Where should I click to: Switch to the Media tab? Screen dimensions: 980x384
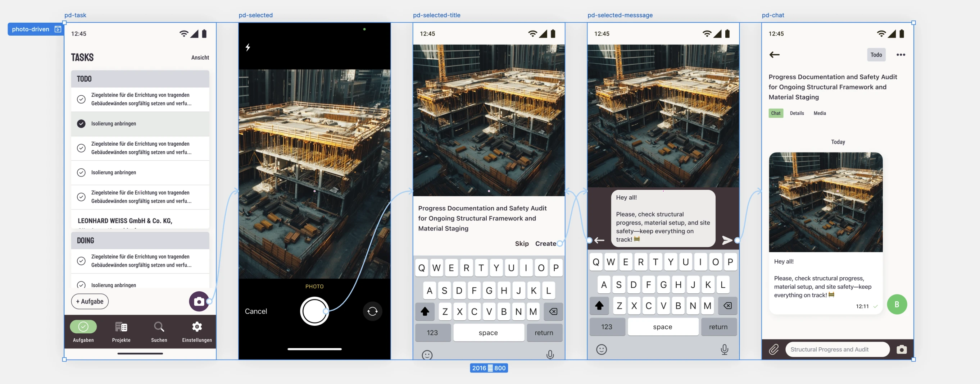coord(820,113)
